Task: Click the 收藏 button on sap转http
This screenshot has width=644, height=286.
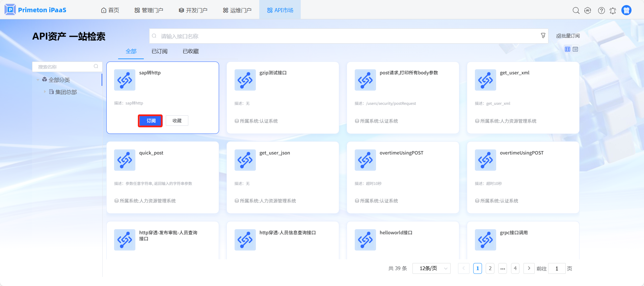Action: point(177,121)
